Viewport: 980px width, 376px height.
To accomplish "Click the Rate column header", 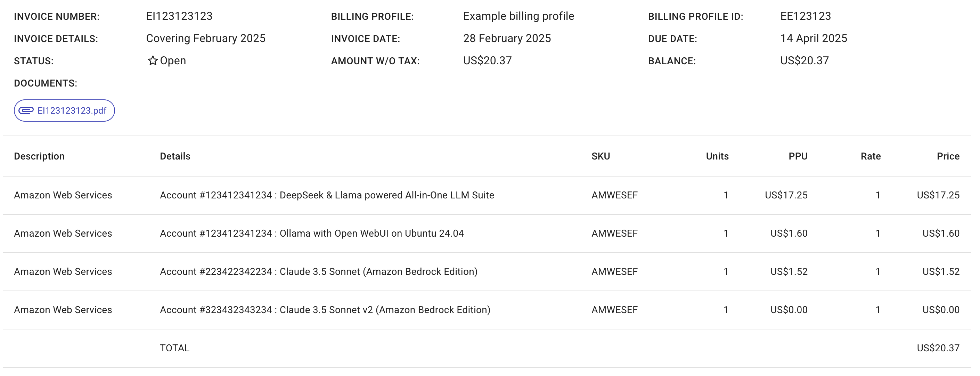I will tap(871, 156).
